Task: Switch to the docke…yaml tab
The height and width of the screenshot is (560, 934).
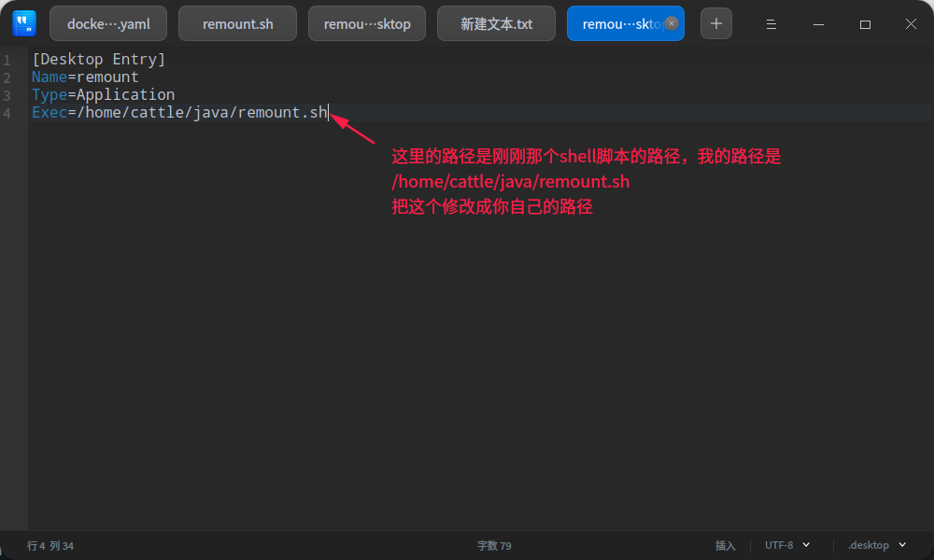Action: tap(108, 23)
